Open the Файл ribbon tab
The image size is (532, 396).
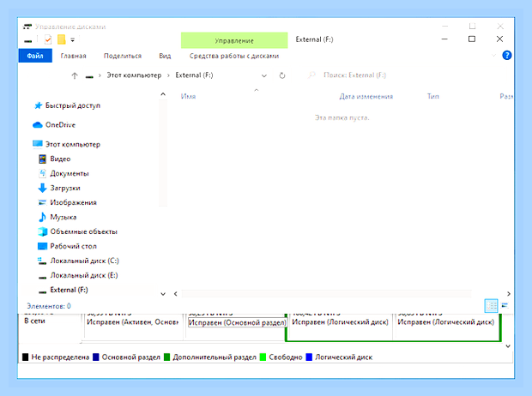pyautogui.click(x=35, y=56)
